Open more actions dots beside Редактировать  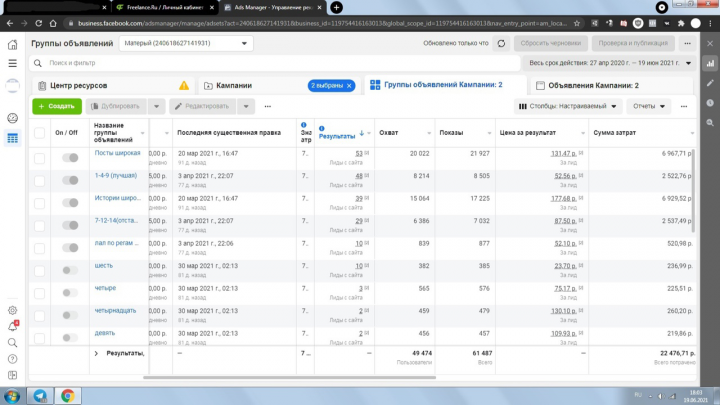[268, 107]
